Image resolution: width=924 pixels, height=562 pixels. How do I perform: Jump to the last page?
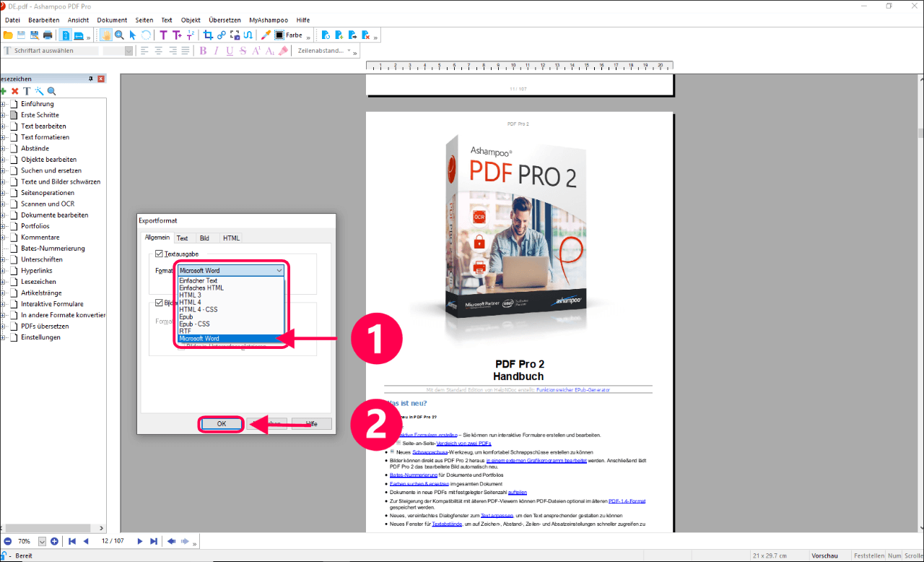153,541
